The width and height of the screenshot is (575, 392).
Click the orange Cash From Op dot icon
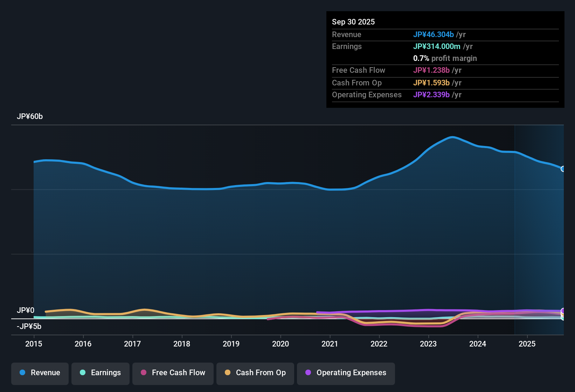click(227, 373)
